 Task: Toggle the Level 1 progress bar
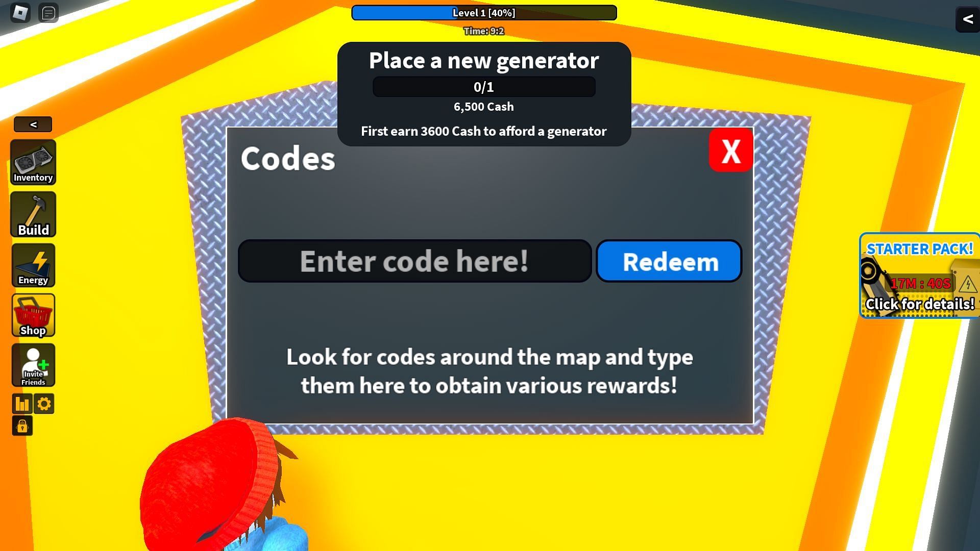[x=484, y=13]
